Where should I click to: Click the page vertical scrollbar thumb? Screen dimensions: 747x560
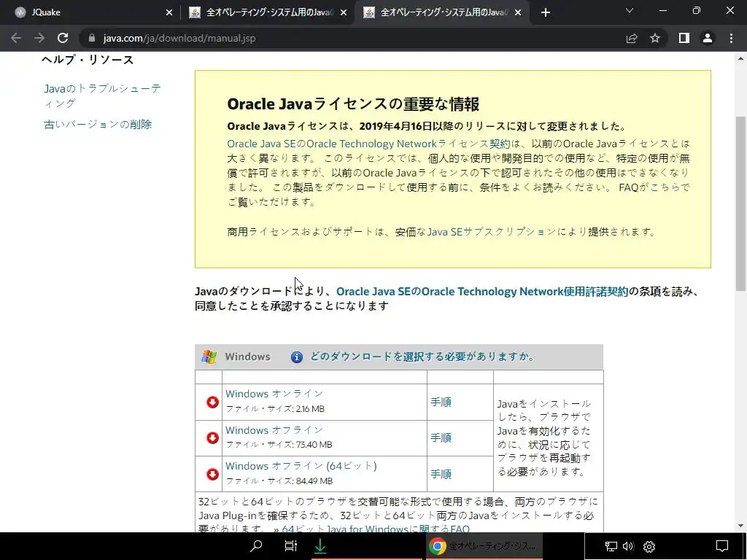click(x=740, y=204)
